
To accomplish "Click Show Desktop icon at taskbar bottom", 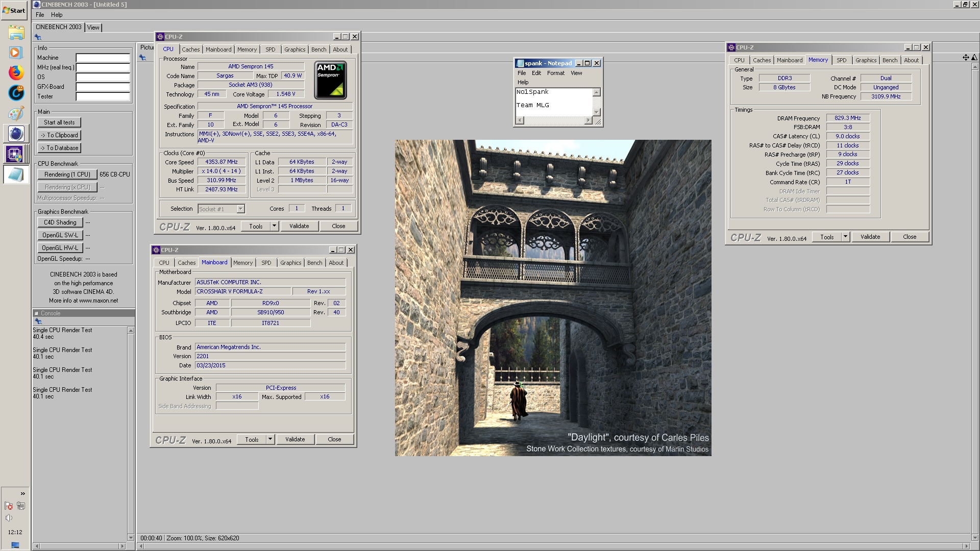I will coord(15,545).
